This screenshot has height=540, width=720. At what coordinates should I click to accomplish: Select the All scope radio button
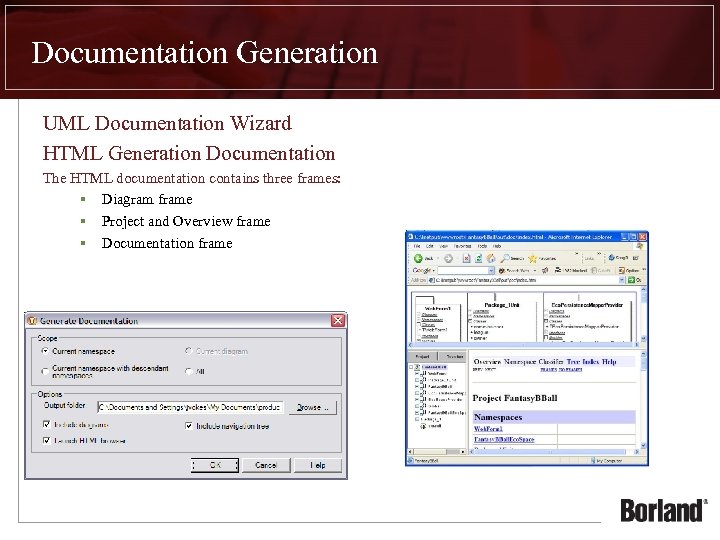(x=188, y=371)
